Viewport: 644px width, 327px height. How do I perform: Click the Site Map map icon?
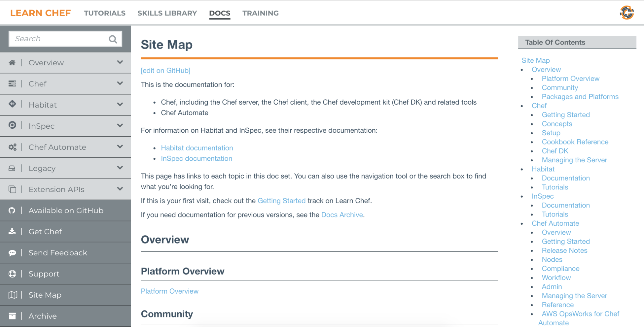tap(13, 295)
